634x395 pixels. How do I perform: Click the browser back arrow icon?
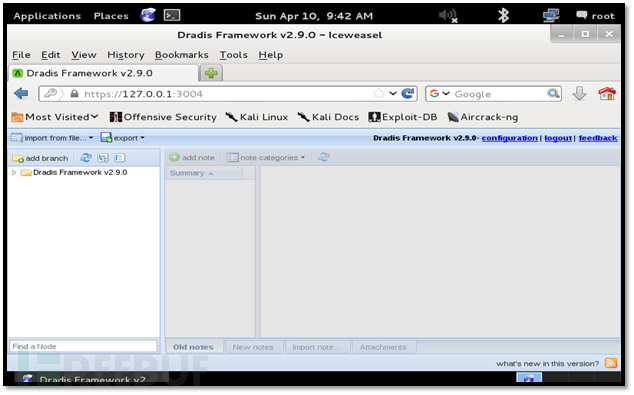pos(21,94)
